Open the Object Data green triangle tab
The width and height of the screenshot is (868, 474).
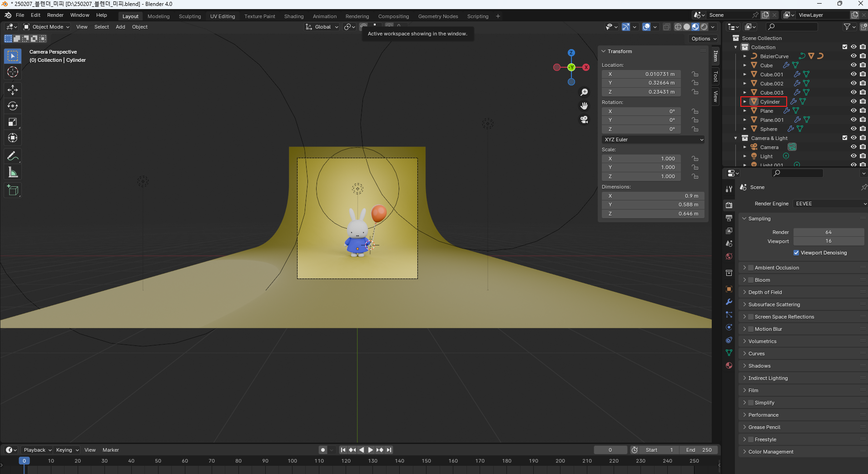point(729,353)
